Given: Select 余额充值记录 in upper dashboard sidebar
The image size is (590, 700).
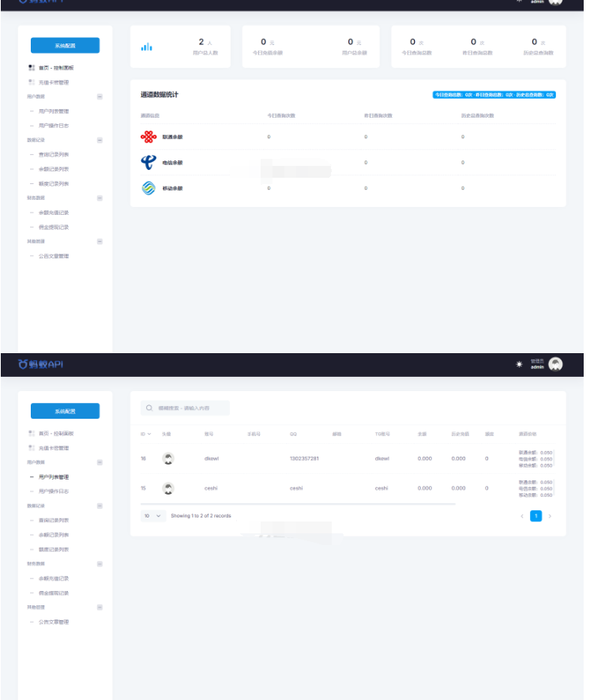Looking at the screenshot, I should point(54,213).
